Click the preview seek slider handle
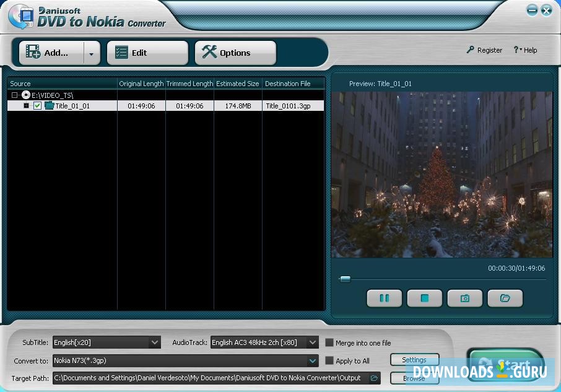 346,279
